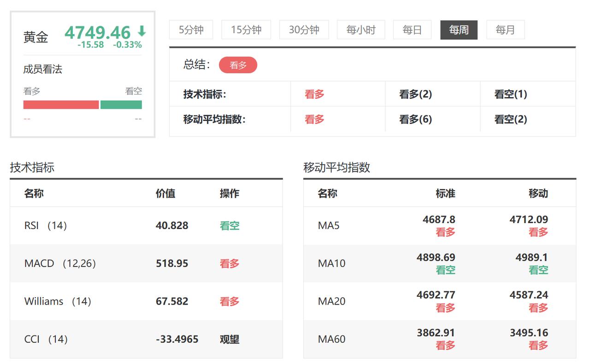Select the 每小时 hourly timeframe
590x364 pixels.
pos(361,29)
